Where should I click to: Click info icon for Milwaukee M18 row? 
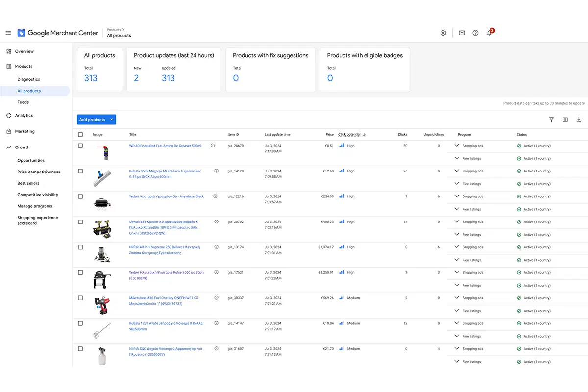point(216,298)
